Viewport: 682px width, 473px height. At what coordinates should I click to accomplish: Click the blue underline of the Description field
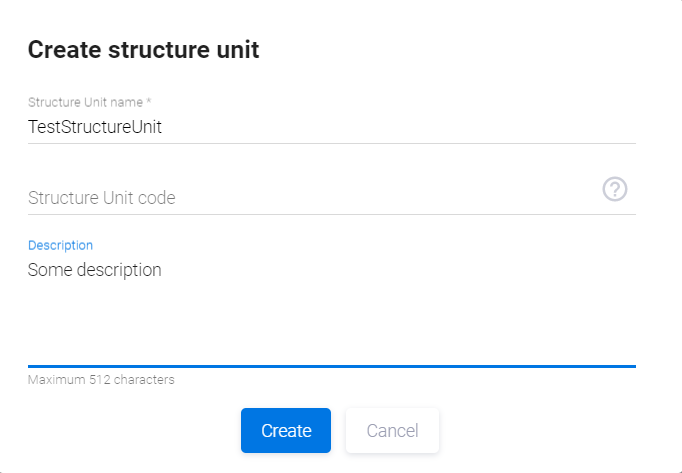point(331,366)
